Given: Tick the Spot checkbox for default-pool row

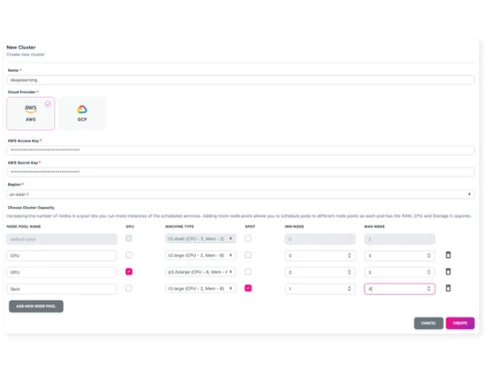Looking at the screenshot, I should [x=248, y=238].
